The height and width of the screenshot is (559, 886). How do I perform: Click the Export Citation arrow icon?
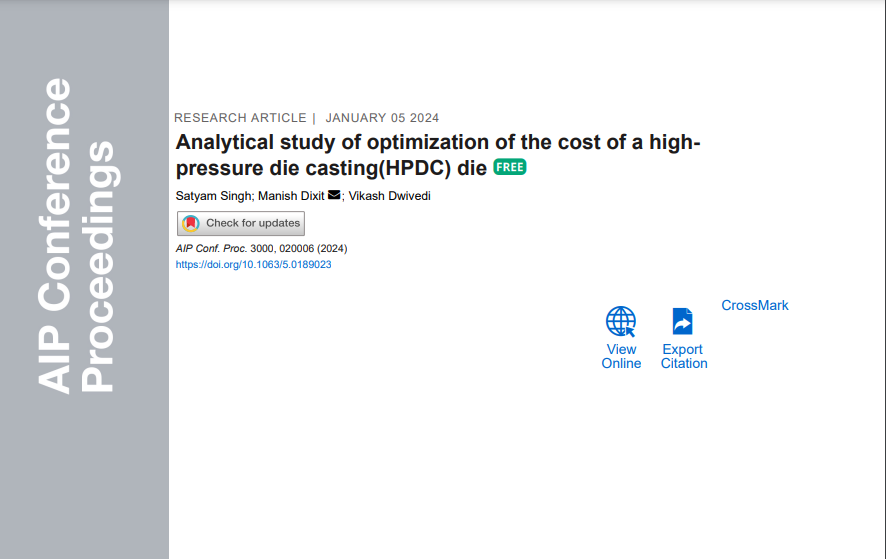coord(682,321)
